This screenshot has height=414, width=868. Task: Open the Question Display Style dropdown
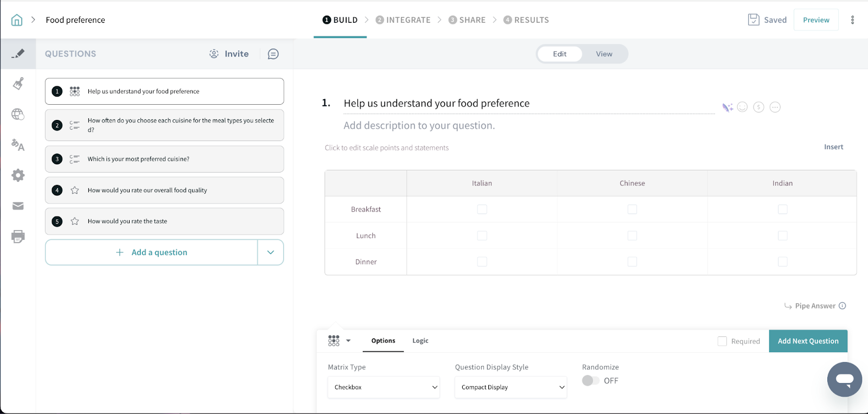point(510,387)
